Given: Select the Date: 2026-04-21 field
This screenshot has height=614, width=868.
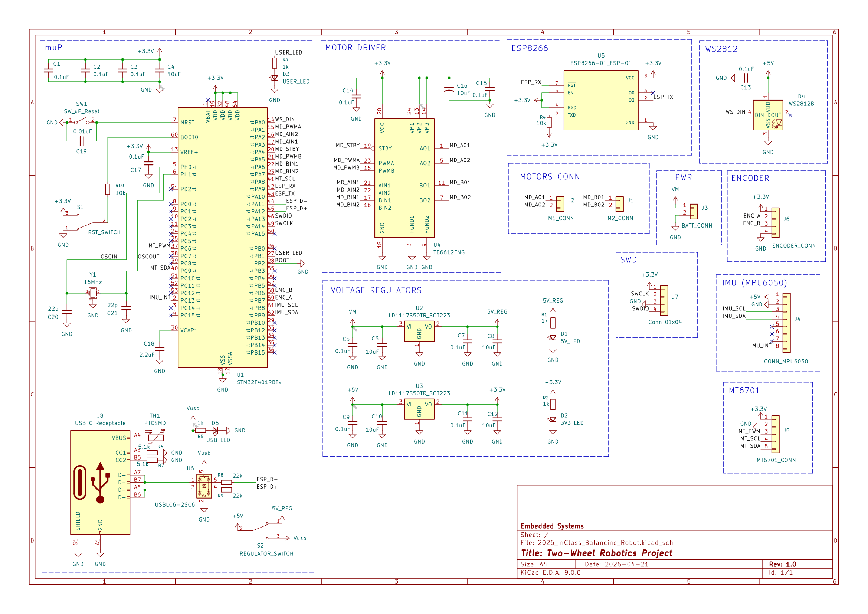Looking at the screenshot, I should [616, 564].
